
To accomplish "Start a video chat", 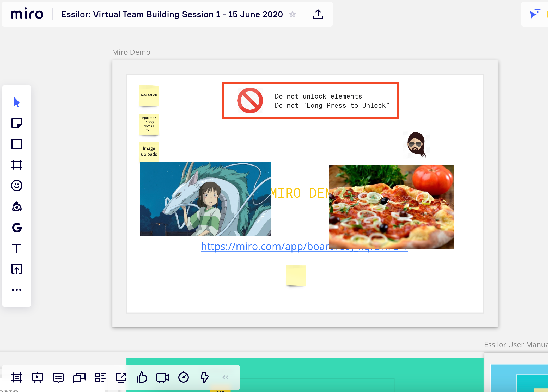I will point(163,377).
